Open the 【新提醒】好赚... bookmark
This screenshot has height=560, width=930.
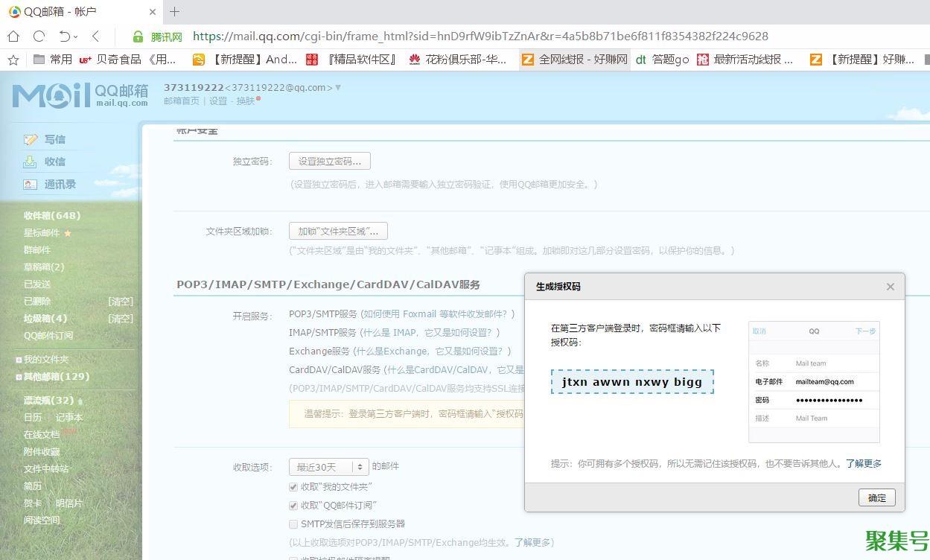pos(862,60)
